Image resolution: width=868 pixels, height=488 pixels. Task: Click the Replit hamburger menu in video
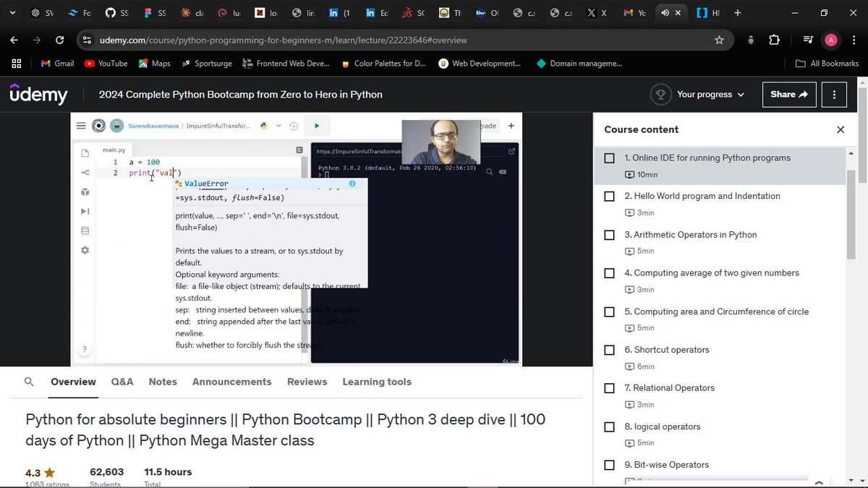pyautogui.click(x=81, y=126)
